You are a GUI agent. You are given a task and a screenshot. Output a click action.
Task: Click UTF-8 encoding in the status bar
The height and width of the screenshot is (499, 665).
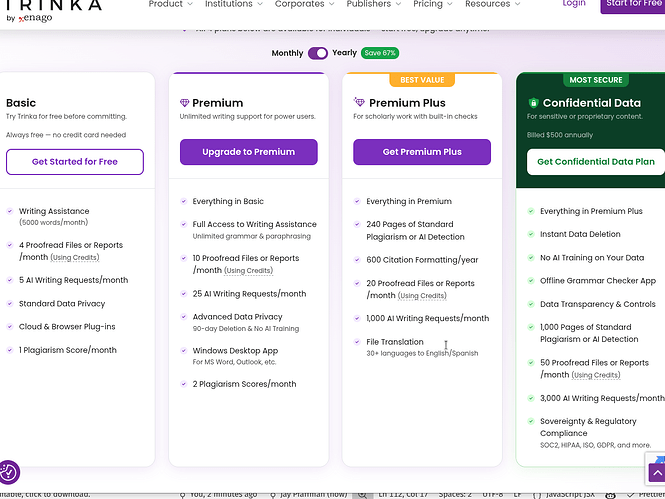tap(492, 494)
